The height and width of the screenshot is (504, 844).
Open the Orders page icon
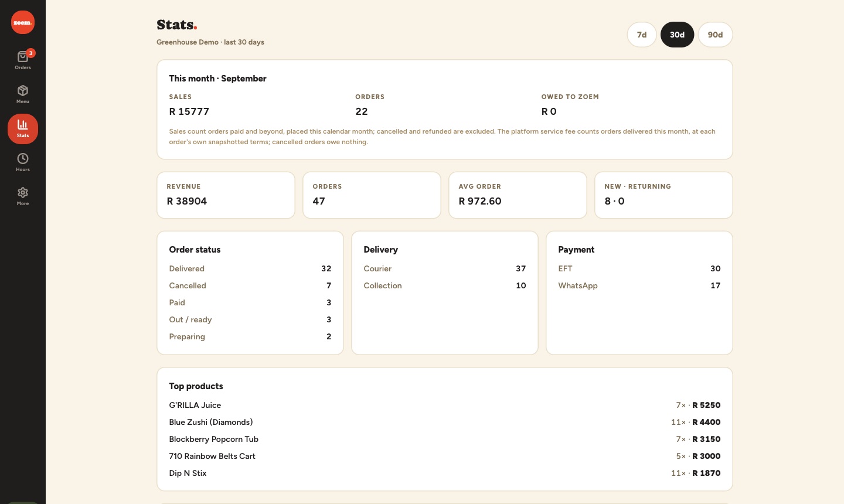[x=23, y=57]
